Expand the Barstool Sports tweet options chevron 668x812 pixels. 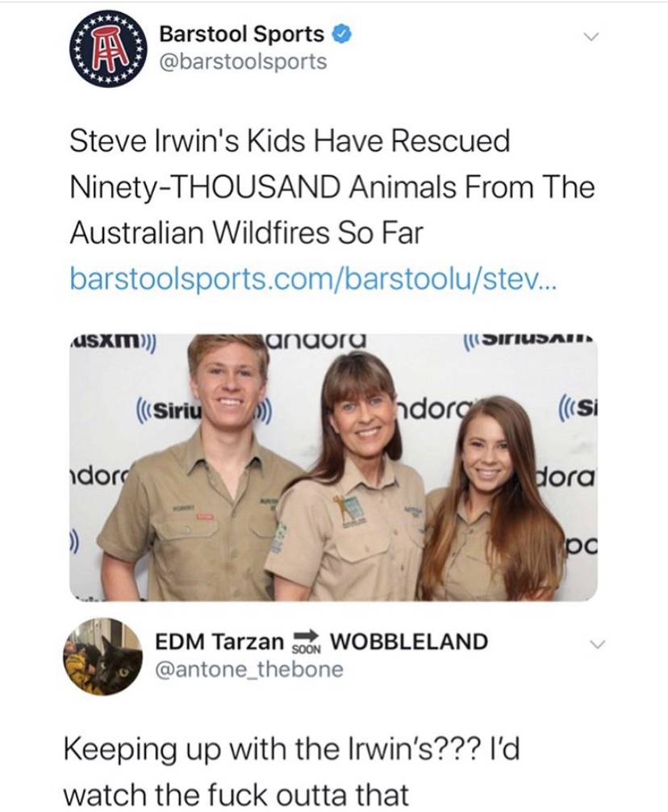click(x=595, y=37)
